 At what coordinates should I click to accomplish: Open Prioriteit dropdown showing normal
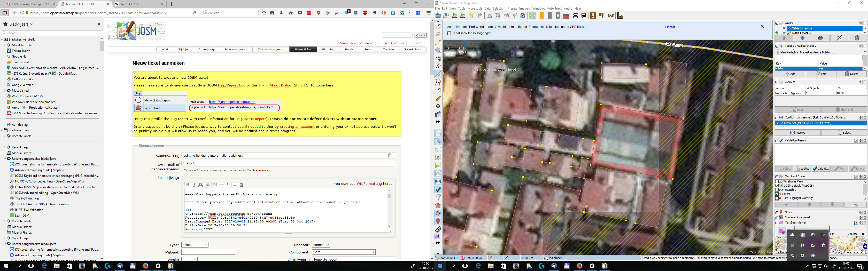pyautogui.click(x=321, y=245)
